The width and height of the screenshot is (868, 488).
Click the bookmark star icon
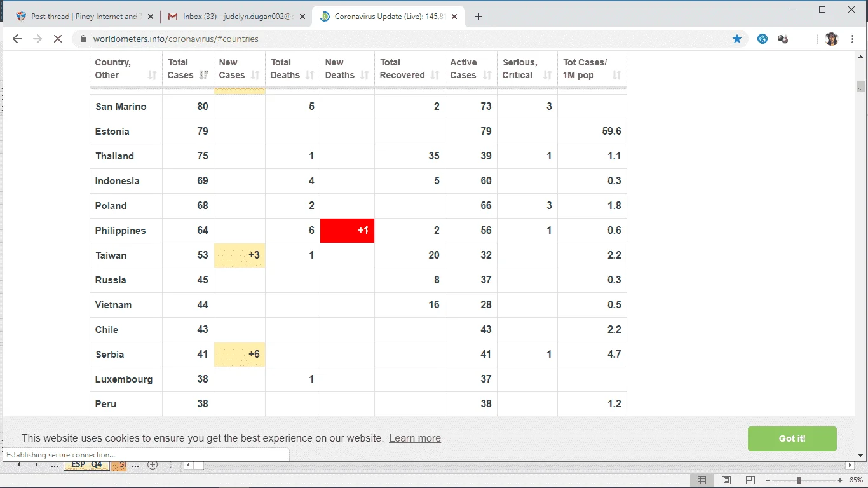(x=737, y=39)
